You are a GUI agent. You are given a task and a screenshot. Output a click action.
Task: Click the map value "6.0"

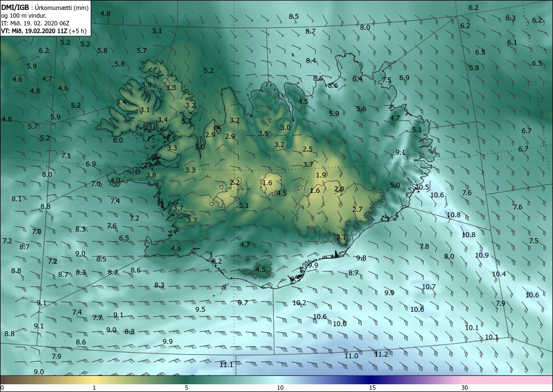(x=118, y=140)
